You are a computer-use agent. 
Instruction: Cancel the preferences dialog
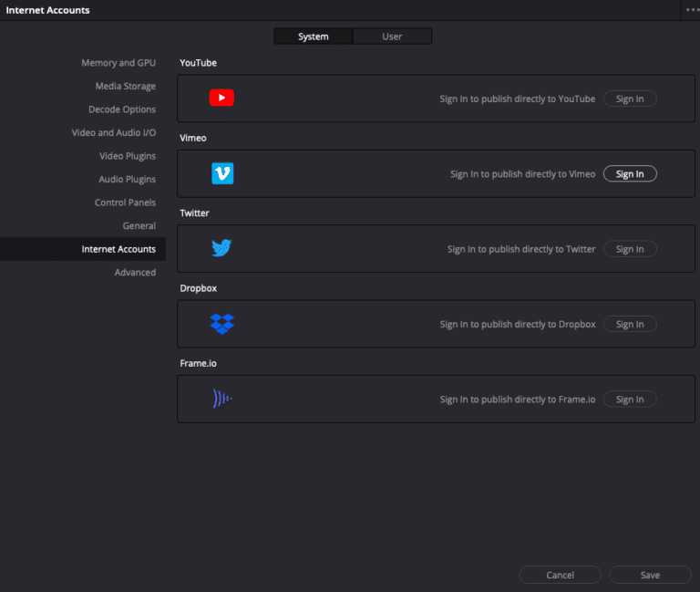coord(561,575)
